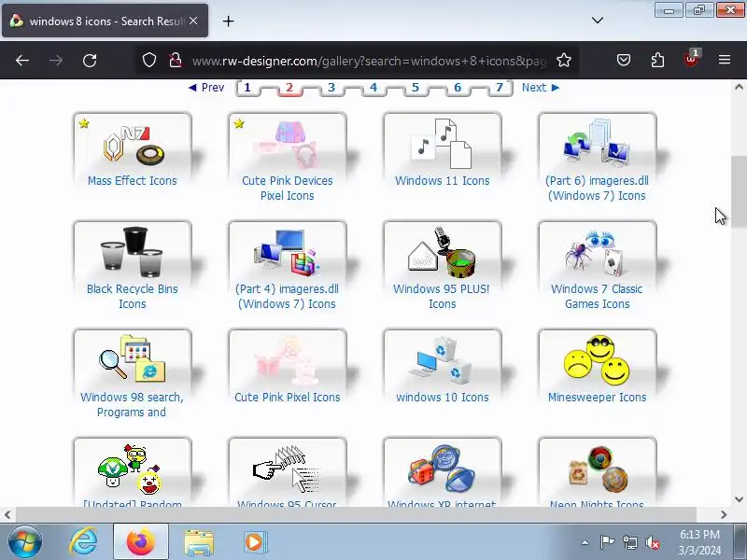Open Windows 98 search, Programs link
This screenshot has height=560, width=747.
[x=132, y=404]
